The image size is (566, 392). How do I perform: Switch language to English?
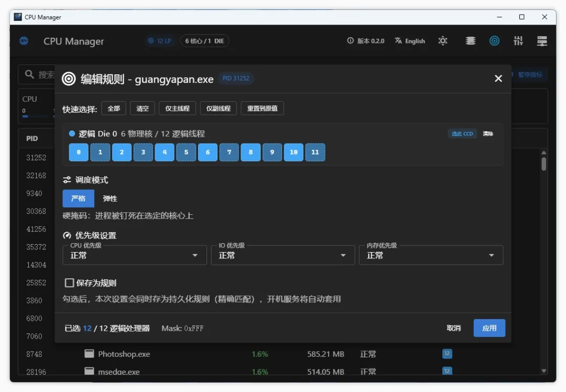click(410, 41)
